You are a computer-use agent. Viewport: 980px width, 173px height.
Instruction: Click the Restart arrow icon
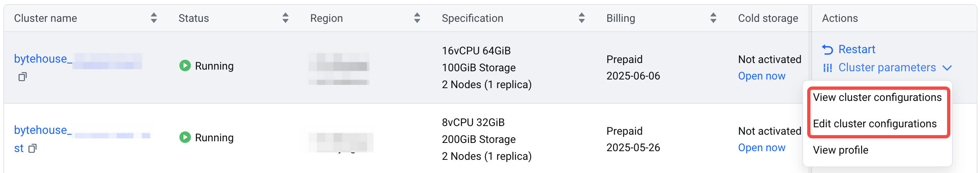pyautogui.click(x=827, y=50)
